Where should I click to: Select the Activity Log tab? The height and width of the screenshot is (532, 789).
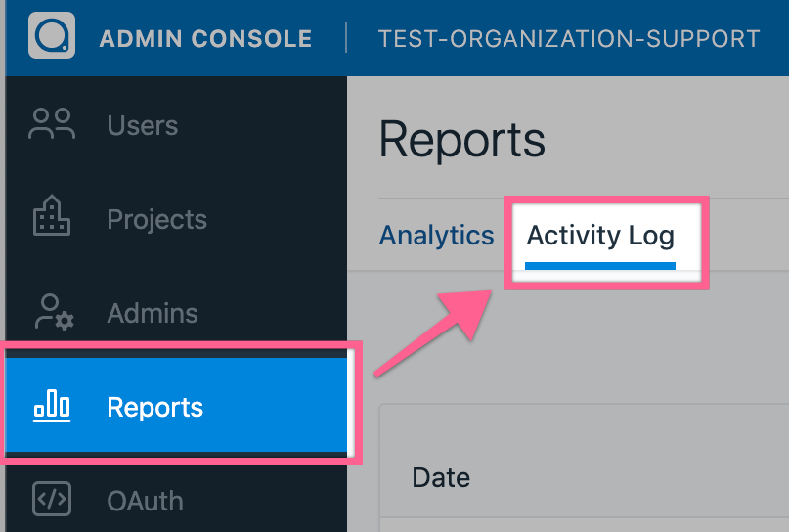pyautogui.click(x=600, y=236)
